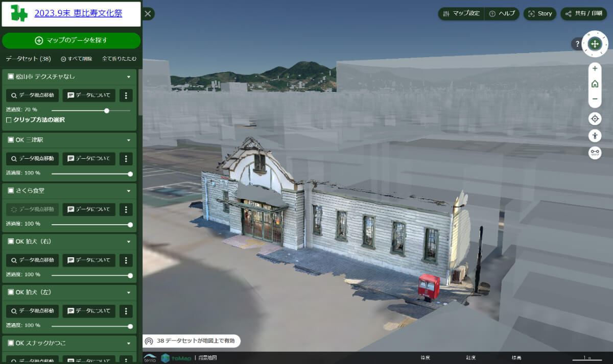Viewport: 613px width, 364px height.
Task: Collapse the OK 狛犬（右） dataset section
Action: pyautogui.click(x=129, y=241)
